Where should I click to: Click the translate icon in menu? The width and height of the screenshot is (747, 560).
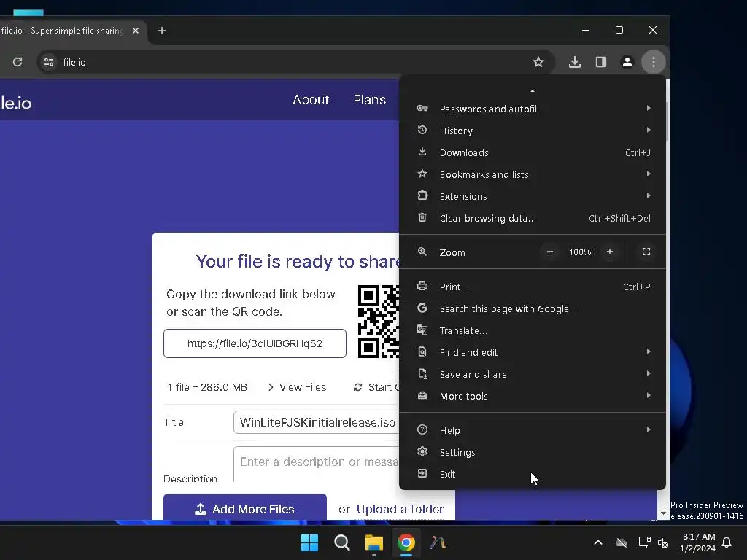pos(422,330)
